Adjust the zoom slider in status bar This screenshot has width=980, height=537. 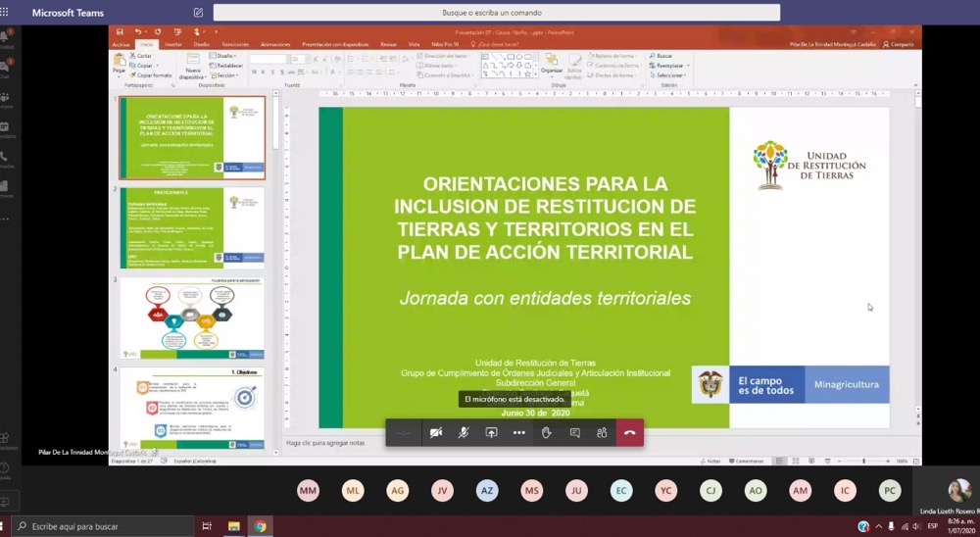pyautogui.click(x=863, y=461)
